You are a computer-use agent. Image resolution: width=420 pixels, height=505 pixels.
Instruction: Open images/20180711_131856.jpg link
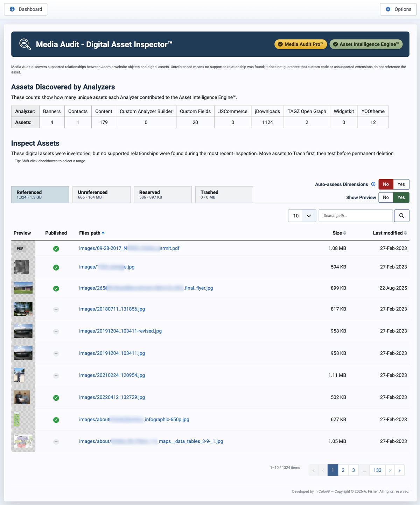(x=112, y=309)
